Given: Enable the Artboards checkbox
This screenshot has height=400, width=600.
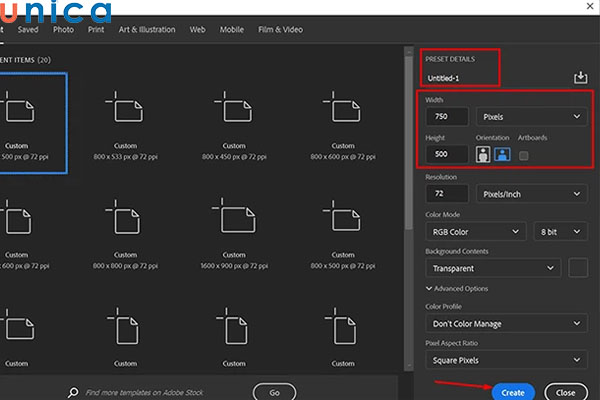Looking at the screenshot, I should 523,156.
